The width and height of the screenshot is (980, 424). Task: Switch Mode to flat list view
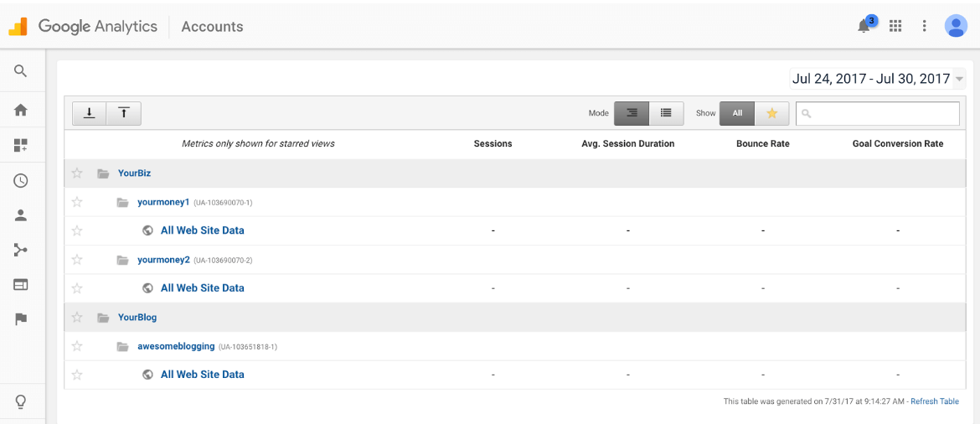666,113
